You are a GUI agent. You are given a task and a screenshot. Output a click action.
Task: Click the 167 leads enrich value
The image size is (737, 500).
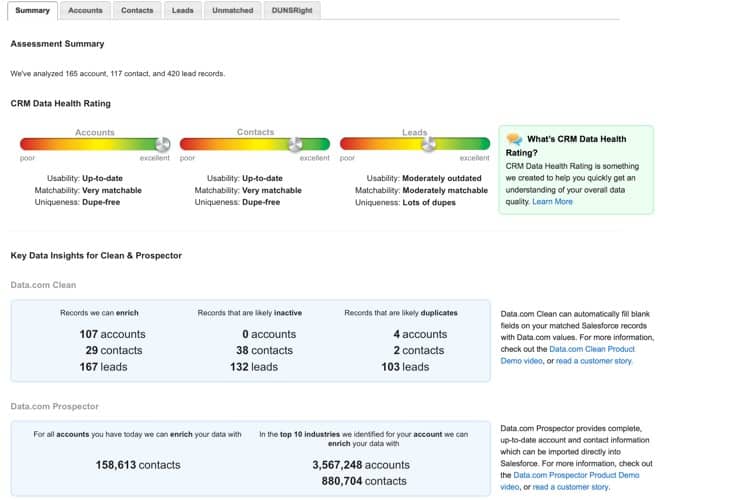(x=103, y=367)
